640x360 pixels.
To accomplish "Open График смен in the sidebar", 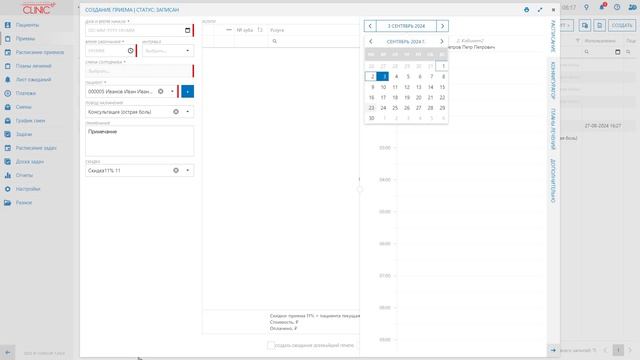I will click(30, 121).
